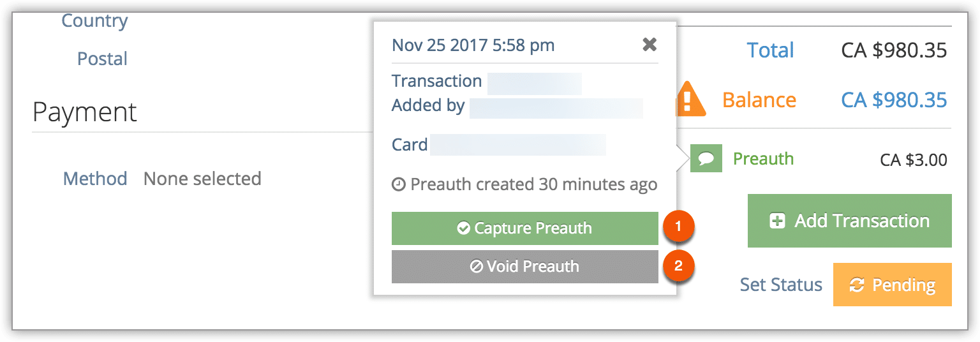Click the refresh icon on Pending
Viewport: 980px width, 342px height.
857,285
